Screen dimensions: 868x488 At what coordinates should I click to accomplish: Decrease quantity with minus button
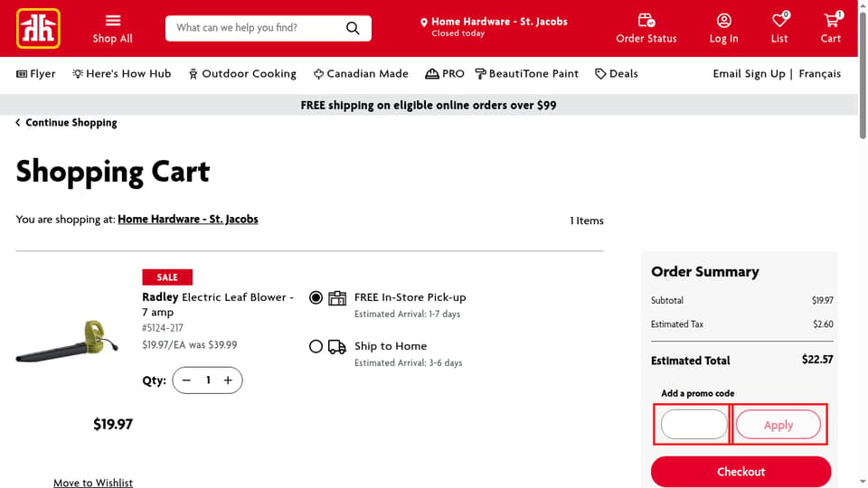click(186, 380)
